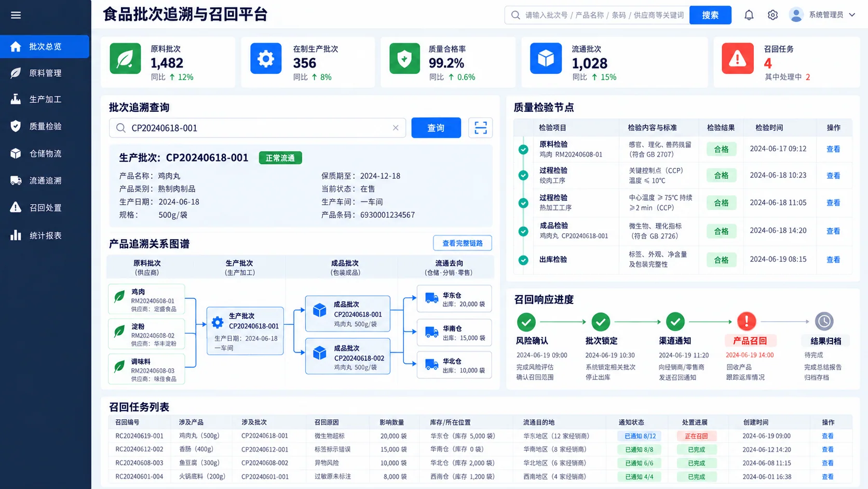Click the 召回处置 warning icon

(16, 207)
